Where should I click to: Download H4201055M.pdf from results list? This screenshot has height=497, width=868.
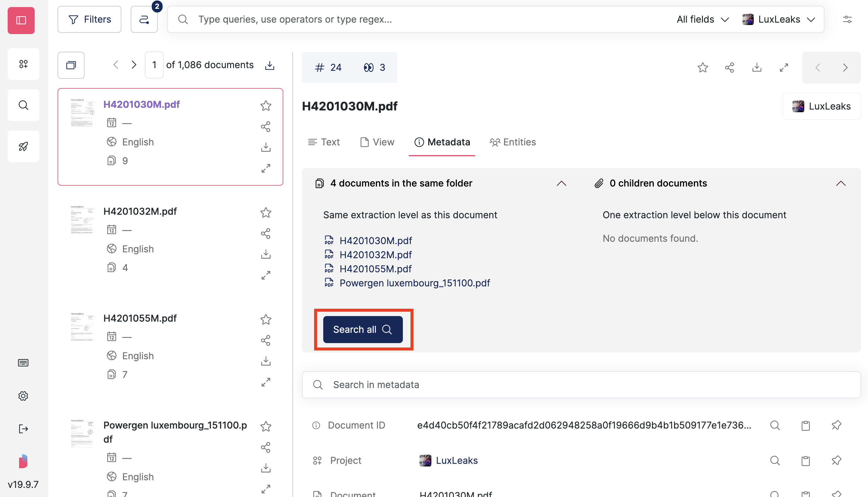point(266,361)
